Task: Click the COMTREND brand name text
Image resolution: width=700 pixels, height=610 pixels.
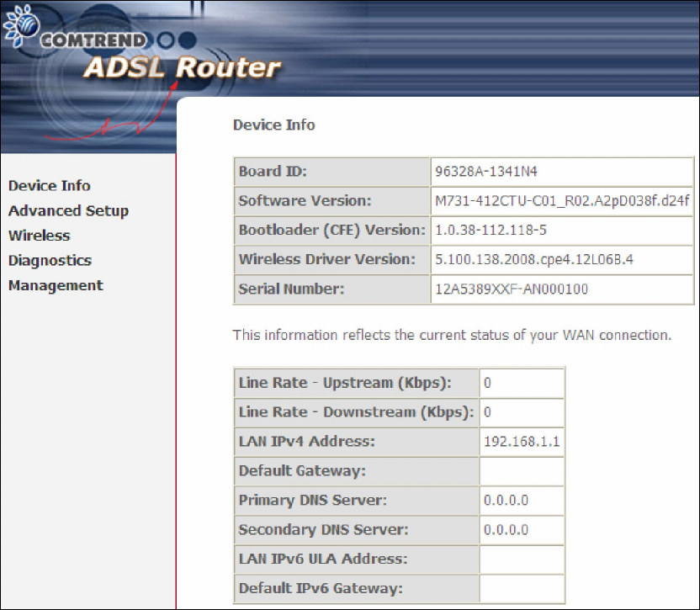Action: [93, 40]
